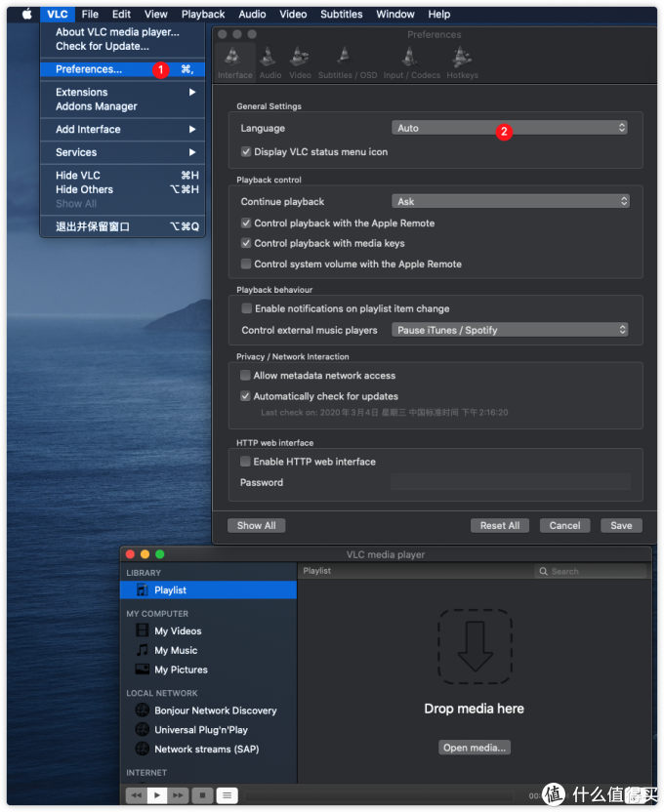The width and height of the screenshot is (664, 812).
Task: Expand the Extensions submenu
Action: tap(123, 92)
